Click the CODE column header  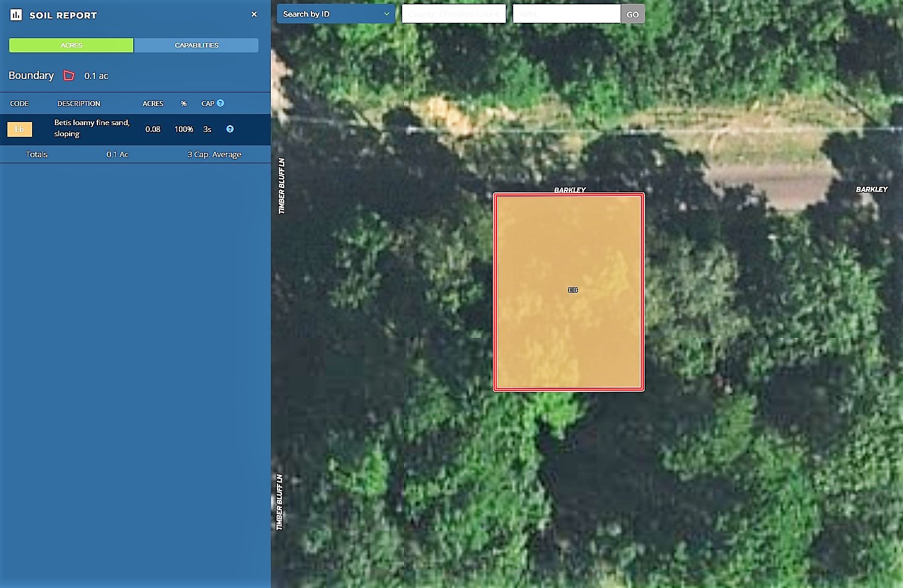pyautogui.click(x=19, y=104)
